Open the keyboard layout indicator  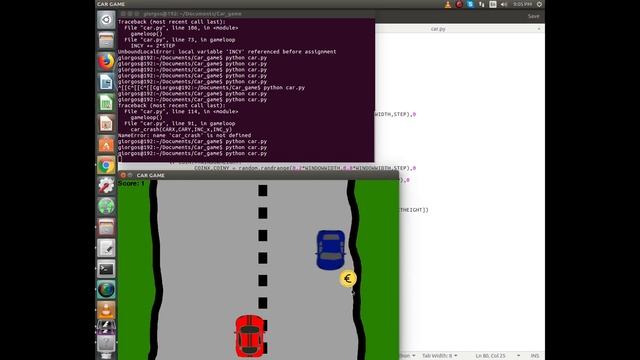pos(493,4)
